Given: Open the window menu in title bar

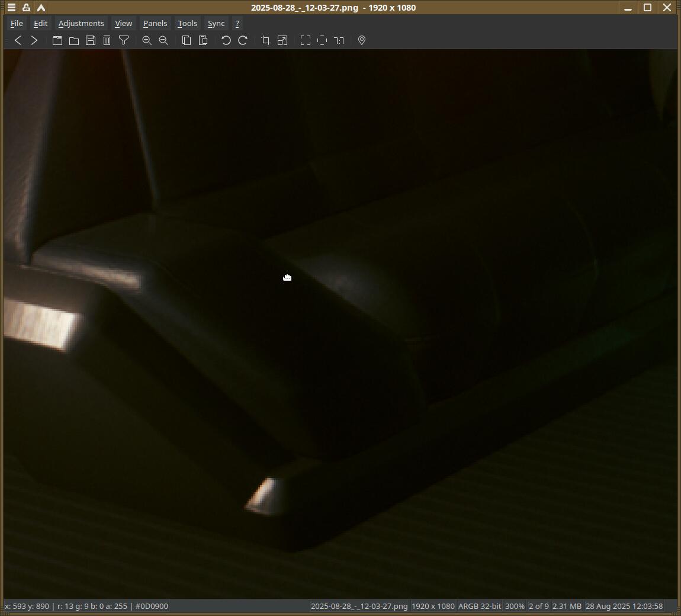Looking at the screenshot, I should (x=12, y=7).
